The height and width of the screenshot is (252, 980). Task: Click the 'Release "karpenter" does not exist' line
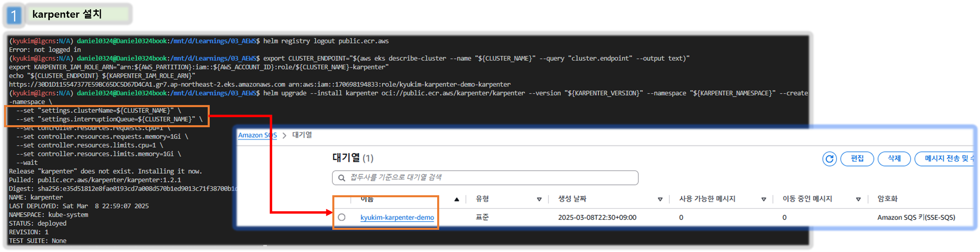pos(106,171)
